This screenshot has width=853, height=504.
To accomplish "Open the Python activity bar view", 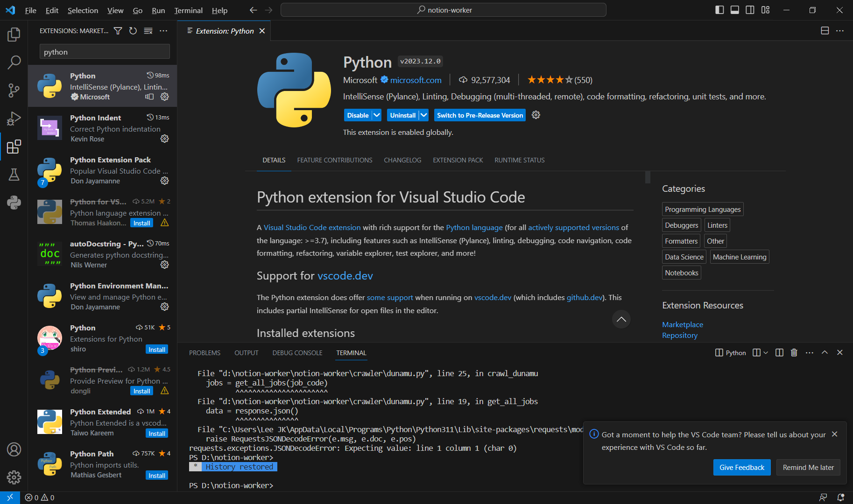I will [14, 203].
